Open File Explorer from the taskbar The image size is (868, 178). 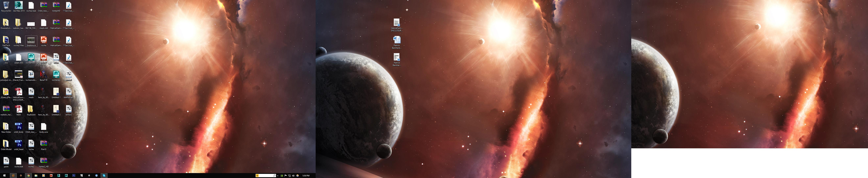pos(36,176)
